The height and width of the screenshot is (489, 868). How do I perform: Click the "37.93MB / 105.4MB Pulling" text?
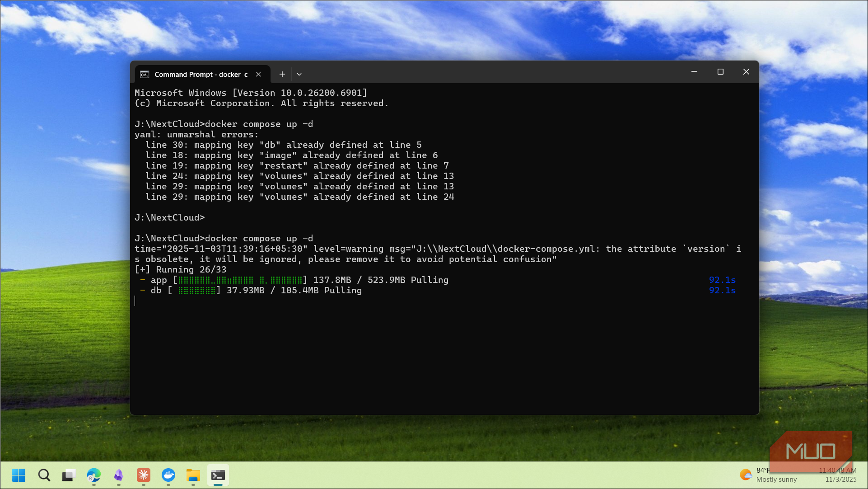click(294, 291)
